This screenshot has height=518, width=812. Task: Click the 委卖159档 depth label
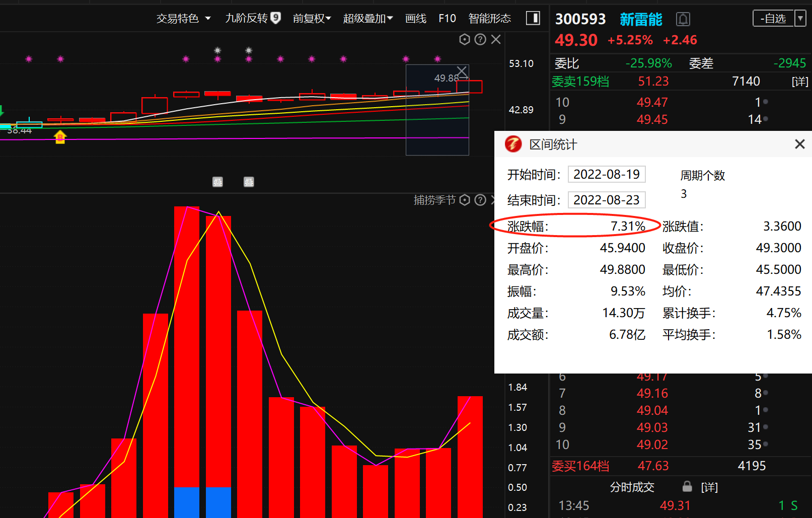point(580,82)
